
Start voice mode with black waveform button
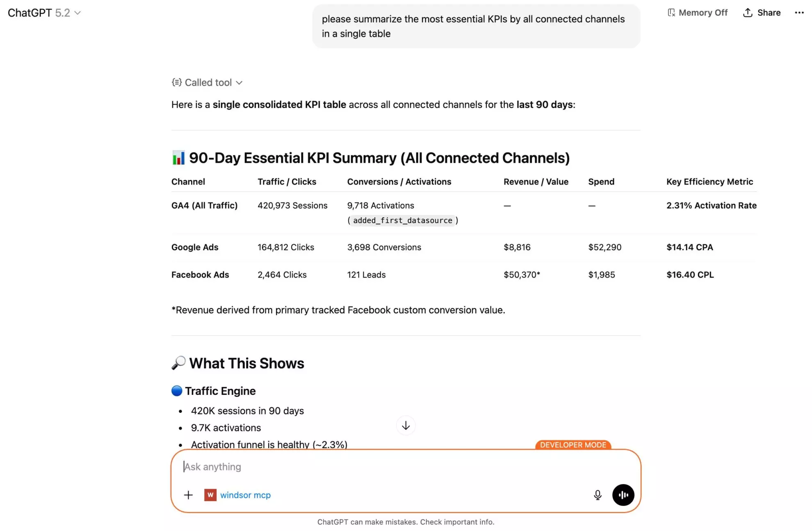click(623, 495)
